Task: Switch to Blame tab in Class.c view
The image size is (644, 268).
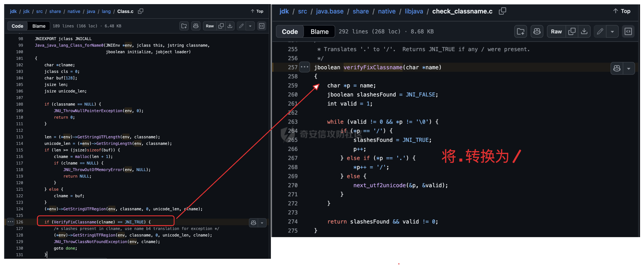Action: (x=39, y=26)
